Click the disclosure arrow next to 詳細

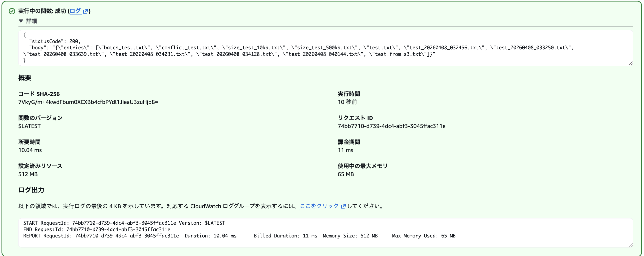21,21
